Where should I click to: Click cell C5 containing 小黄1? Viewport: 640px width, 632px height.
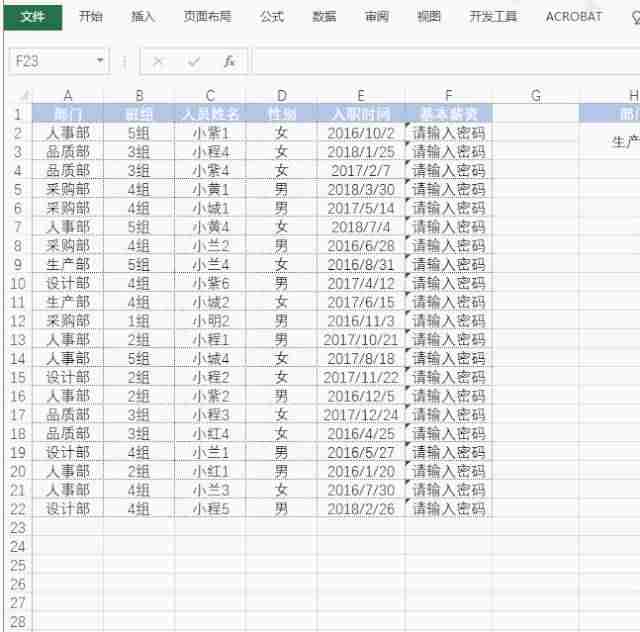tap(210, 189)
